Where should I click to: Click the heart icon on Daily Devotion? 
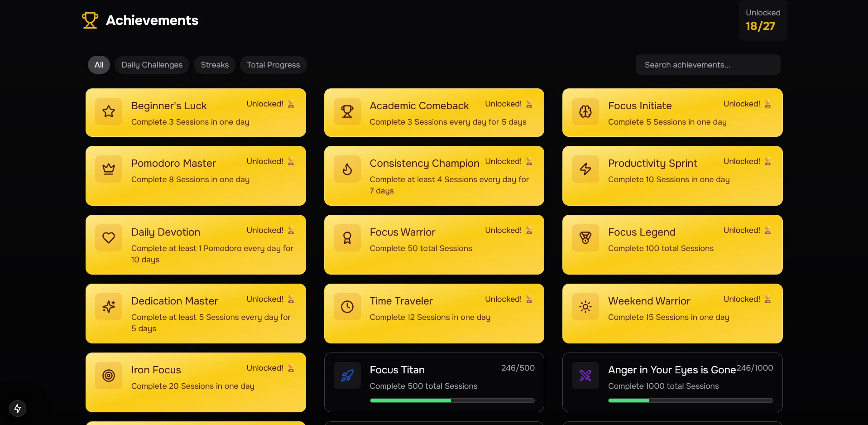coord(108,237)
